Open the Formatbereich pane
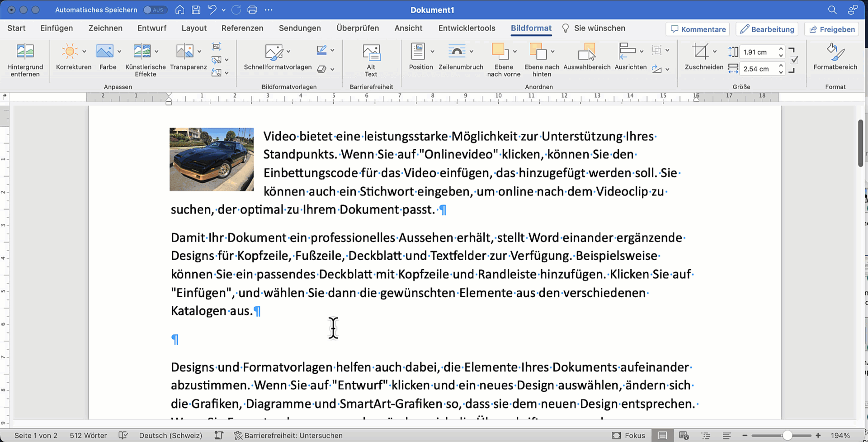This screenshot has width=868, height=442. pyautogui.click(x=835, y=53)
